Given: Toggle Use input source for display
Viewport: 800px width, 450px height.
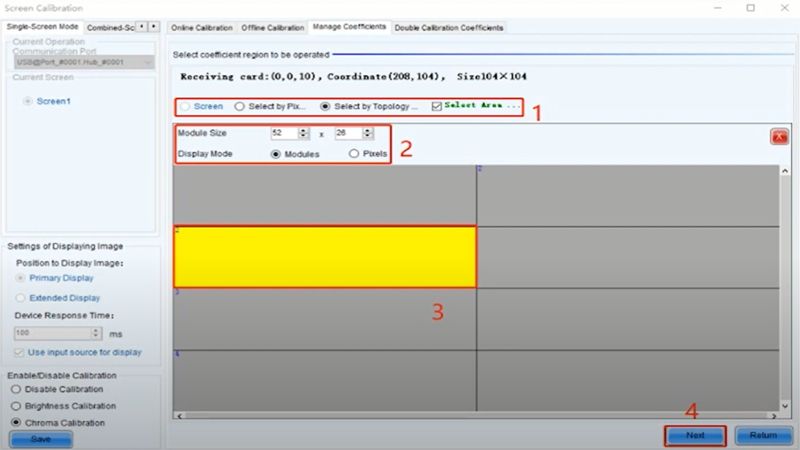Looking at the screenshot, I should 19,353.
